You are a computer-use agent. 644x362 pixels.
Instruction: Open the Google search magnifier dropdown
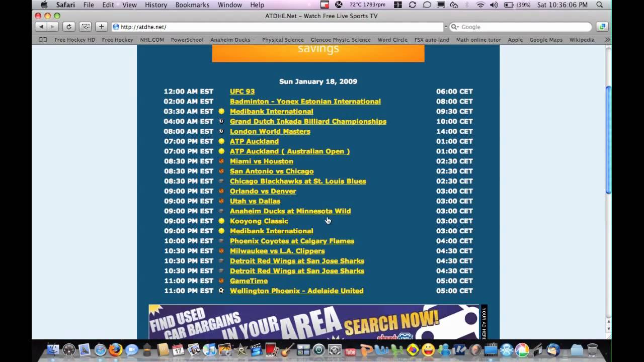(x=455, y=27)
